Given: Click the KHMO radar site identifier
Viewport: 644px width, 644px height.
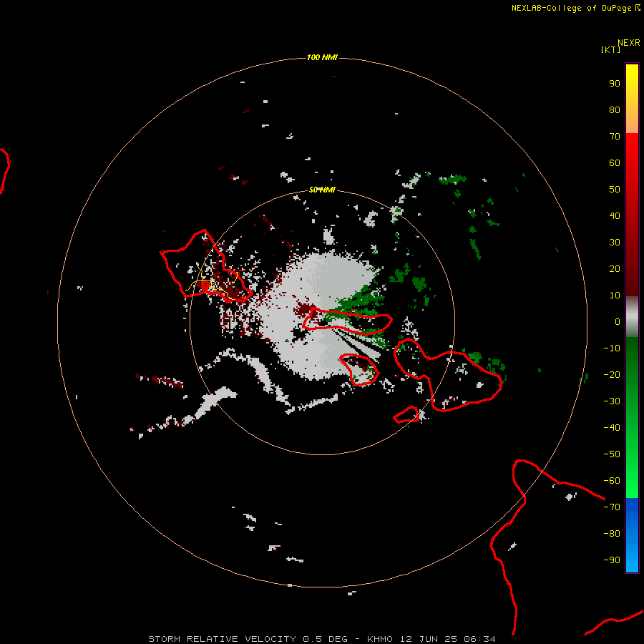Looking at the screenshot, I should pyautogui.click(x=380, y=639).
